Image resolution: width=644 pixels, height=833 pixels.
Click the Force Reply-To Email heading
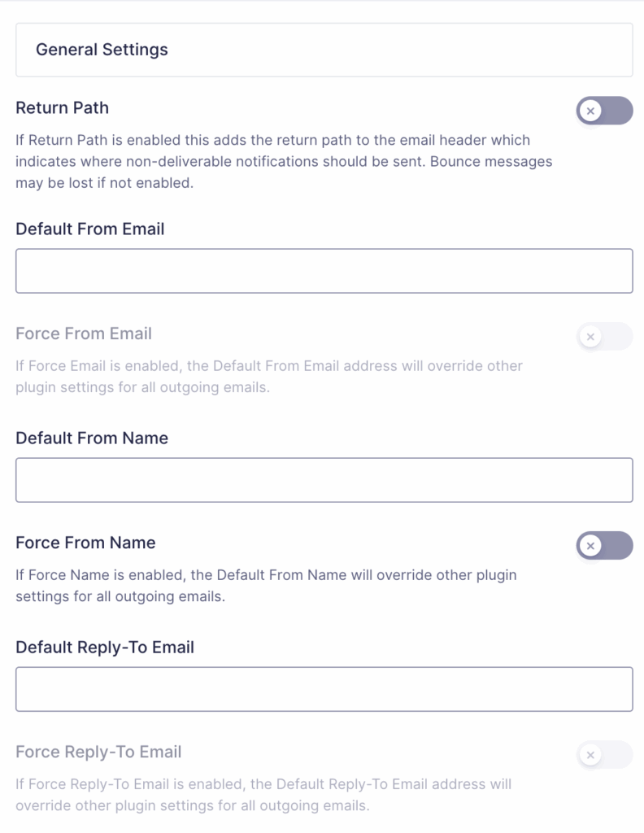[x=98, y=752]
